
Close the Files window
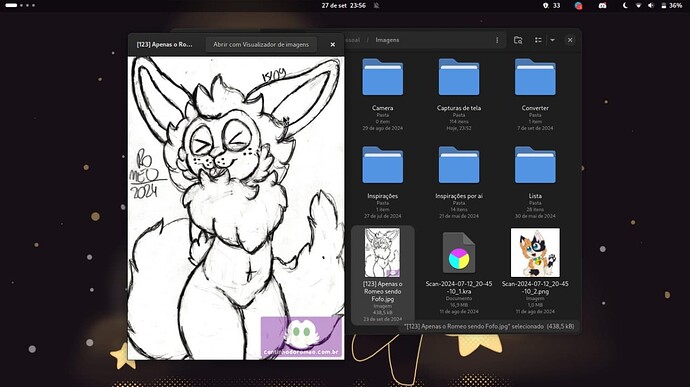[x=570, y=40]
